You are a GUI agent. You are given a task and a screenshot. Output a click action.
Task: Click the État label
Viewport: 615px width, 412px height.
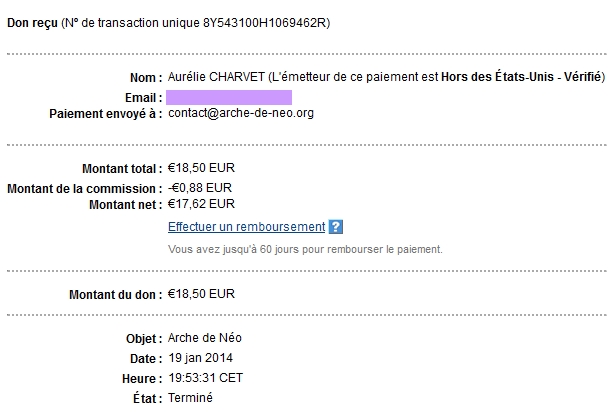(147, 399)
